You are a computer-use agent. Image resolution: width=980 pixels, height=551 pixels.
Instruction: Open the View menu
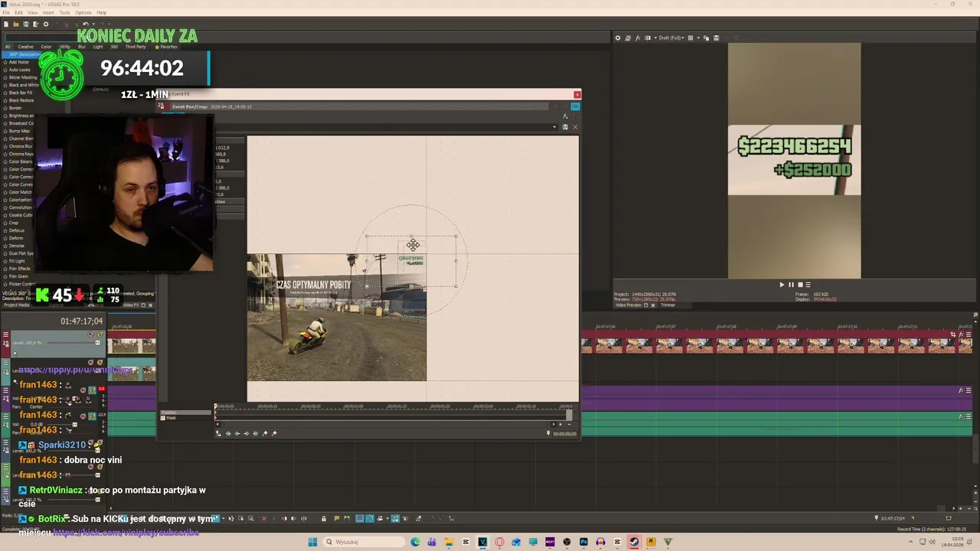tap(33, 12)
